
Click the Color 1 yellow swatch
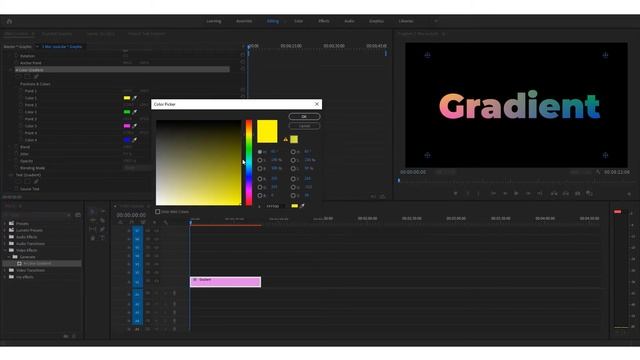tap(127, 98)
